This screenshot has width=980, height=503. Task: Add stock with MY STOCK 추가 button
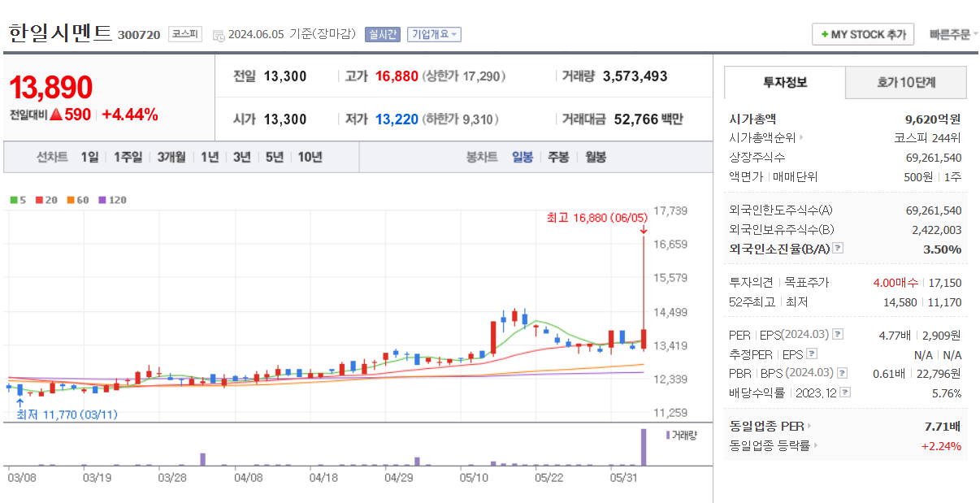click(863, 34)
